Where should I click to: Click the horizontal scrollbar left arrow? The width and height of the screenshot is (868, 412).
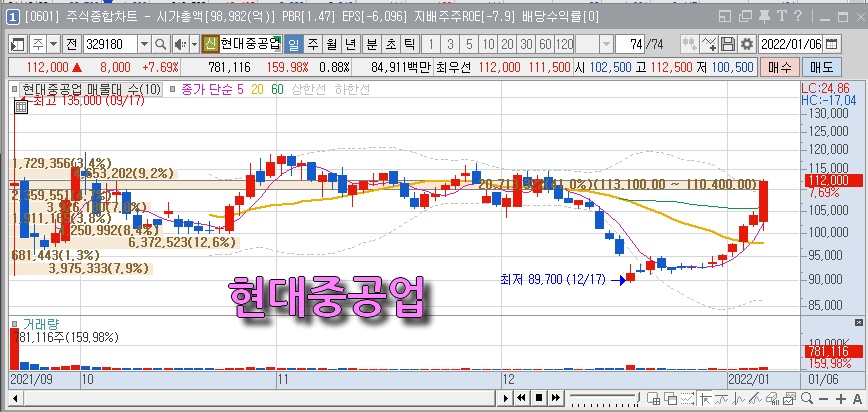[16, 398]
